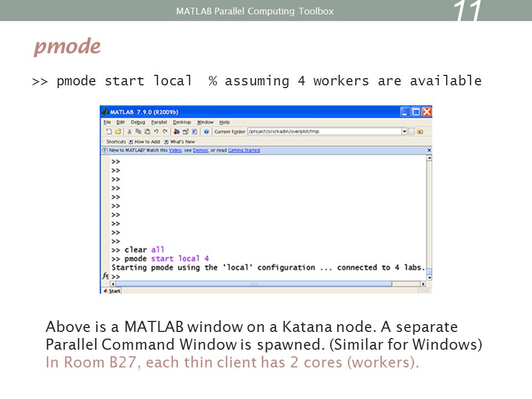
Task: Open the Window menu
Action: click(205, 122)
